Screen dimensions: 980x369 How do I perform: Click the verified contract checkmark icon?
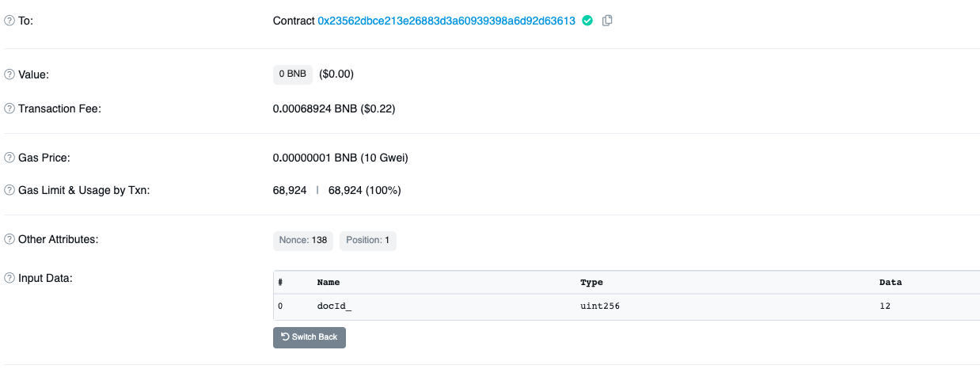coord(587,21)
